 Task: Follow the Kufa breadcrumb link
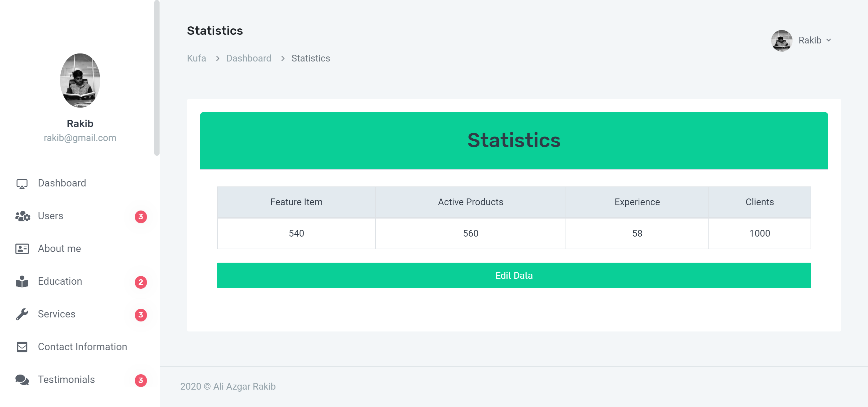pos(196,58)
